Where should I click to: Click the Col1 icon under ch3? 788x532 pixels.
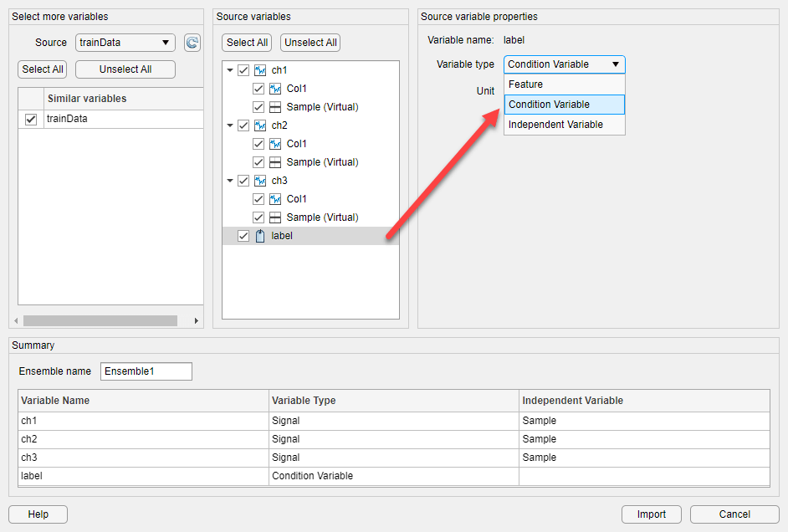(x=275, y=199)
